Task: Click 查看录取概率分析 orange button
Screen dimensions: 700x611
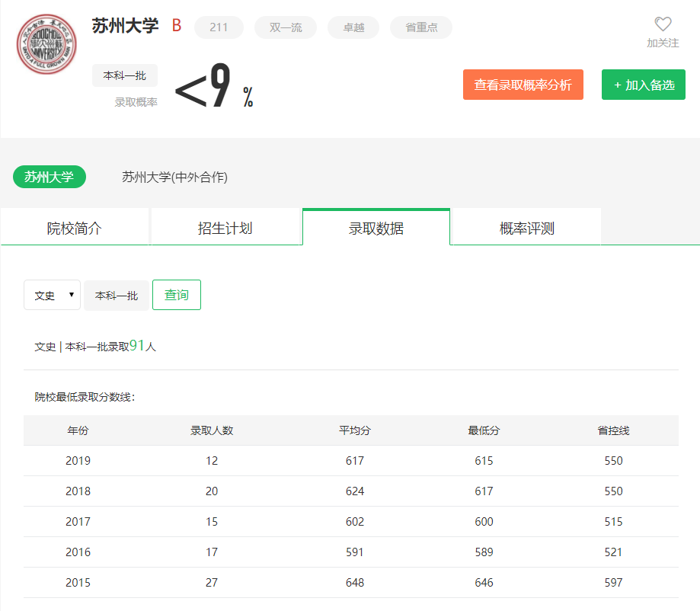Action: 523,85
